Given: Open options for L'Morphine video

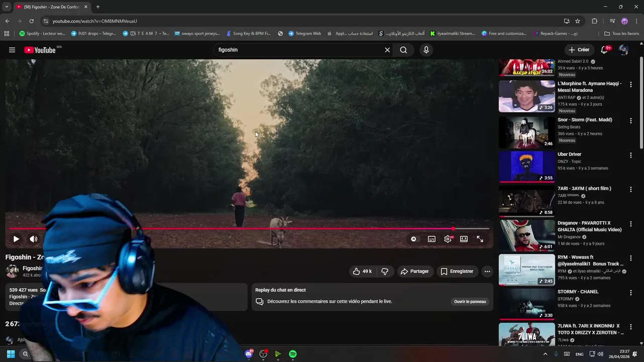Looking at the screenshot, I should (x=631, y=85).
